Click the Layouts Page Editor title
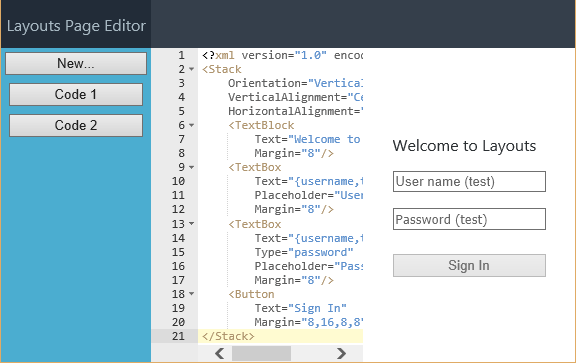The width and height of the screenshot is (576, 363). pyautogui.click(x=76, y=26)
